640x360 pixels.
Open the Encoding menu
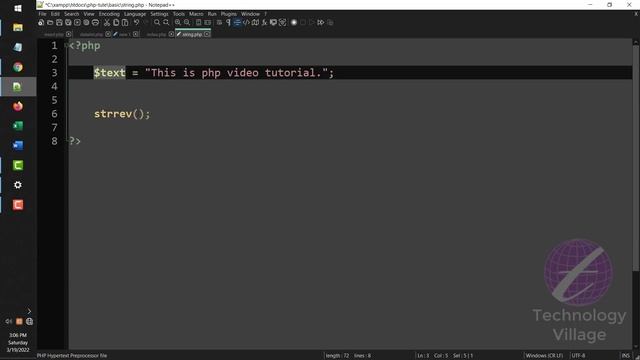pyautogui.click(x=109, y=14)
